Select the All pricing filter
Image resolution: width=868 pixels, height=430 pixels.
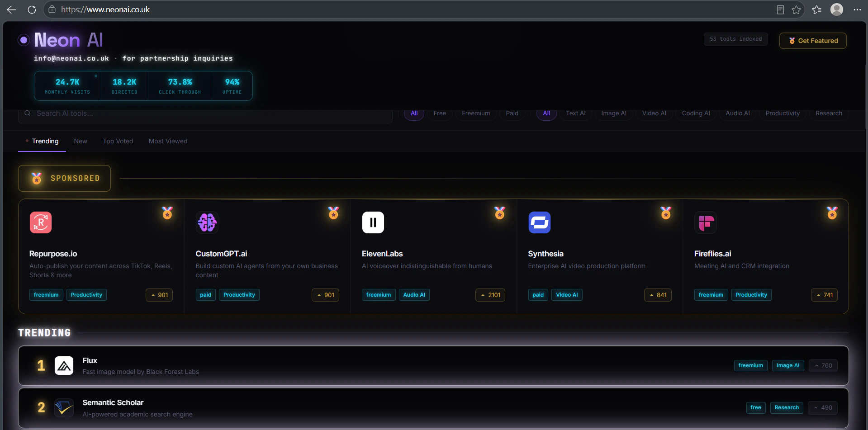[414, 113]
